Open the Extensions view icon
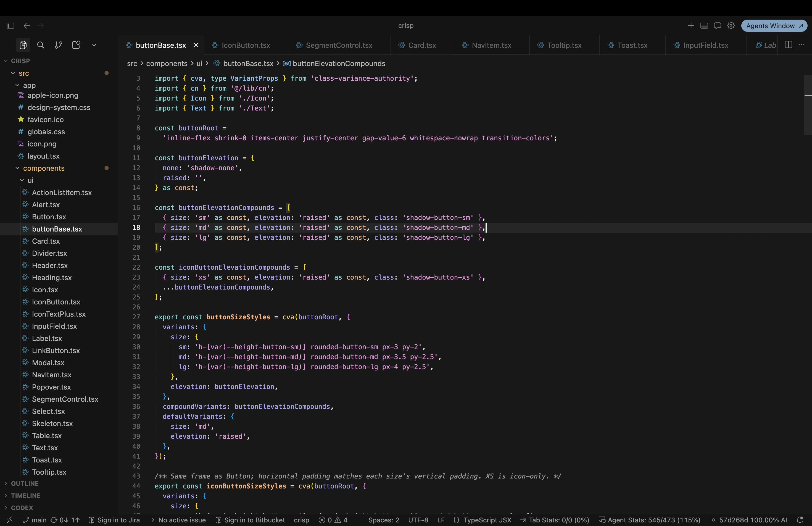This screenshot has height=526, width=812. pyautogui.click(x=76, y=45)
